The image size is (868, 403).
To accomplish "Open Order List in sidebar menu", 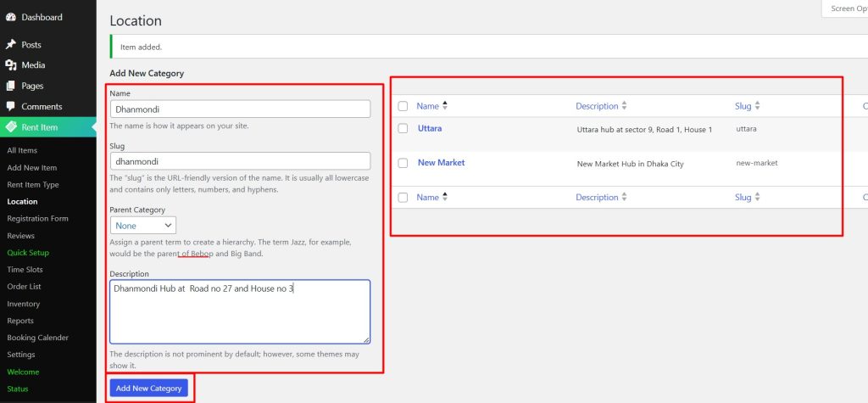I will (x=24, y=287).
